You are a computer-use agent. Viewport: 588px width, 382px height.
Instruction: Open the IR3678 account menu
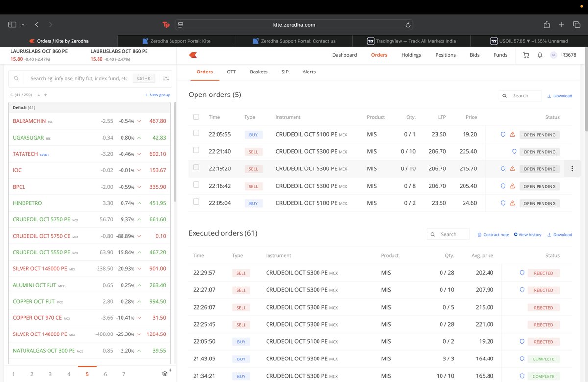coord(563,55)
